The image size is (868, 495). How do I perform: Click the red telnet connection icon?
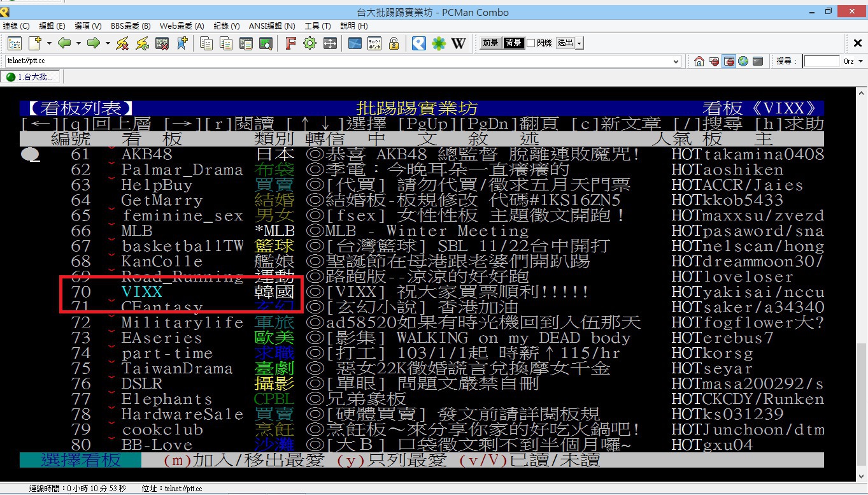pyautogui.click(x=714, y=61)
